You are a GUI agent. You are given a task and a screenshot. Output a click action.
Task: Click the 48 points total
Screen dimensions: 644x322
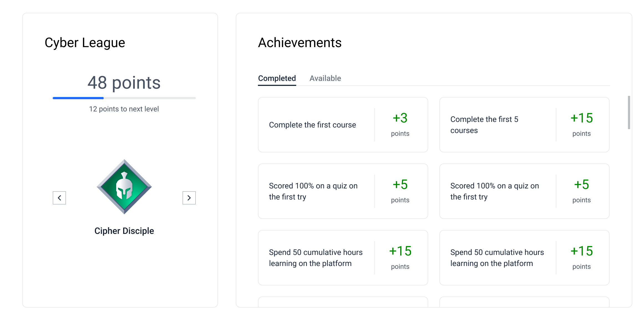click(124, 83)
